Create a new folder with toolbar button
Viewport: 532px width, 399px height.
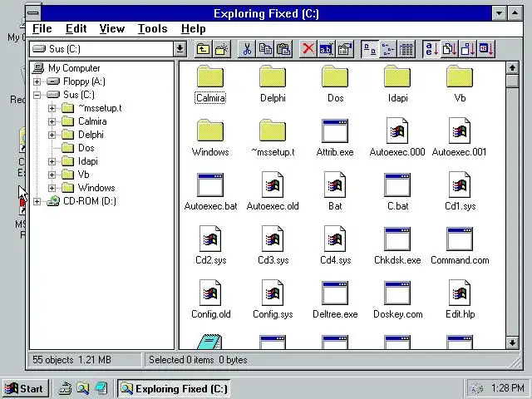pos(222,49)
